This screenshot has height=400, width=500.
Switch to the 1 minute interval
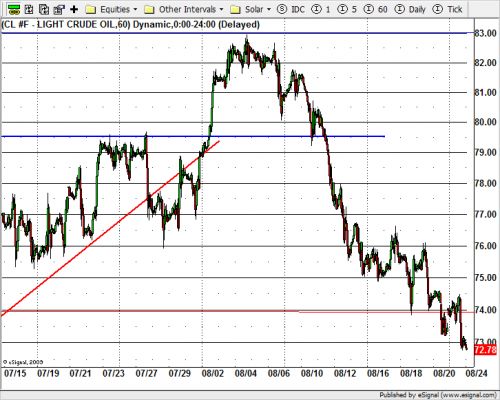(x=321, y=9)
